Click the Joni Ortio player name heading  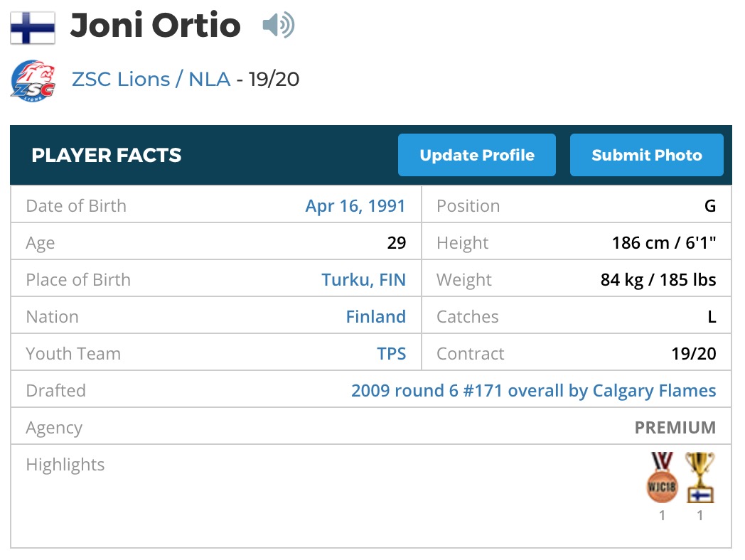156,25
